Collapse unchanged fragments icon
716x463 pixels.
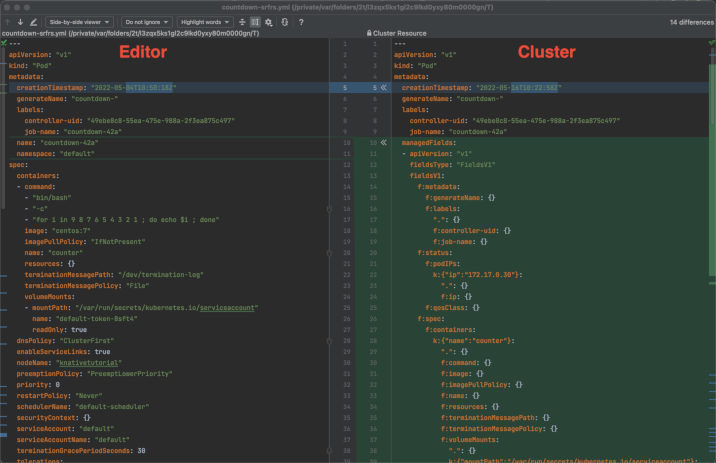[x=242, y=22]
